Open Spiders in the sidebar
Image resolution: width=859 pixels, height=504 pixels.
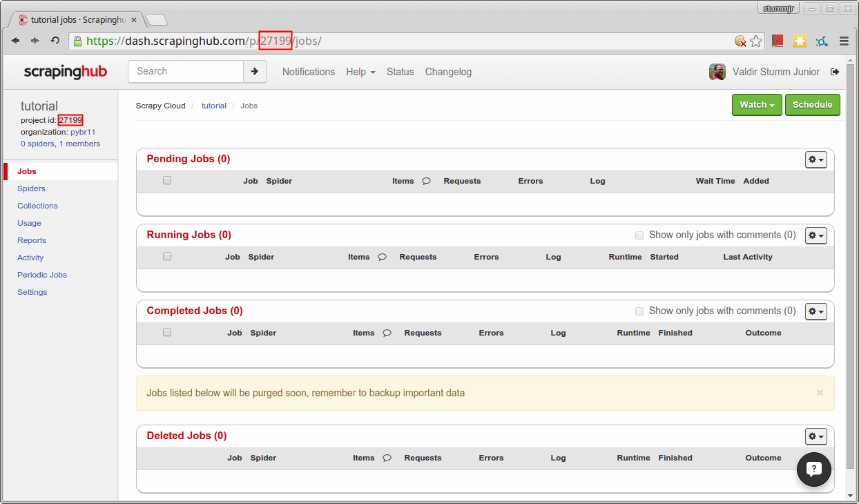coord(31,188)
